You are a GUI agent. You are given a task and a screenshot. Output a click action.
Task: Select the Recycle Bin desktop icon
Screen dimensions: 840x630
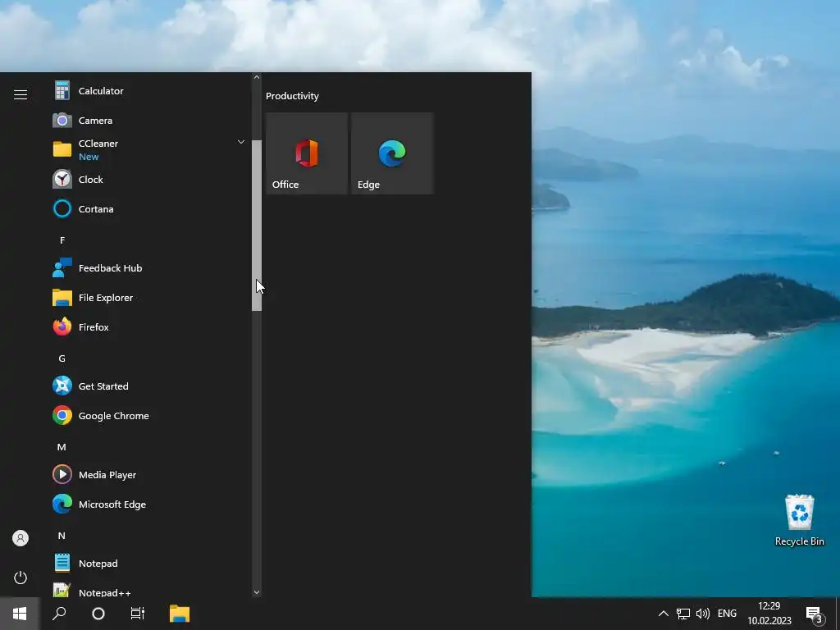[799, 520]
